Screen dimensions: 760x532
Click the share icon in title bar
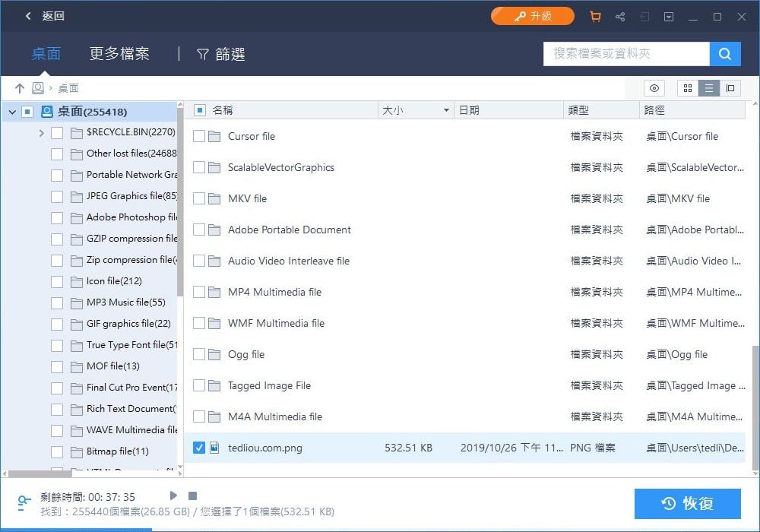[620, 17]
